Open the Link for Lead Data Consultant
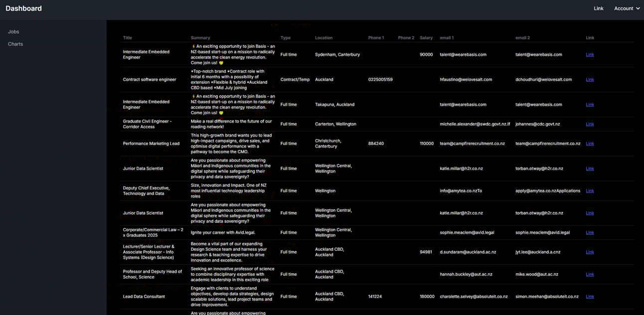This screenshot has width=644, height=315. coord(590,297)
